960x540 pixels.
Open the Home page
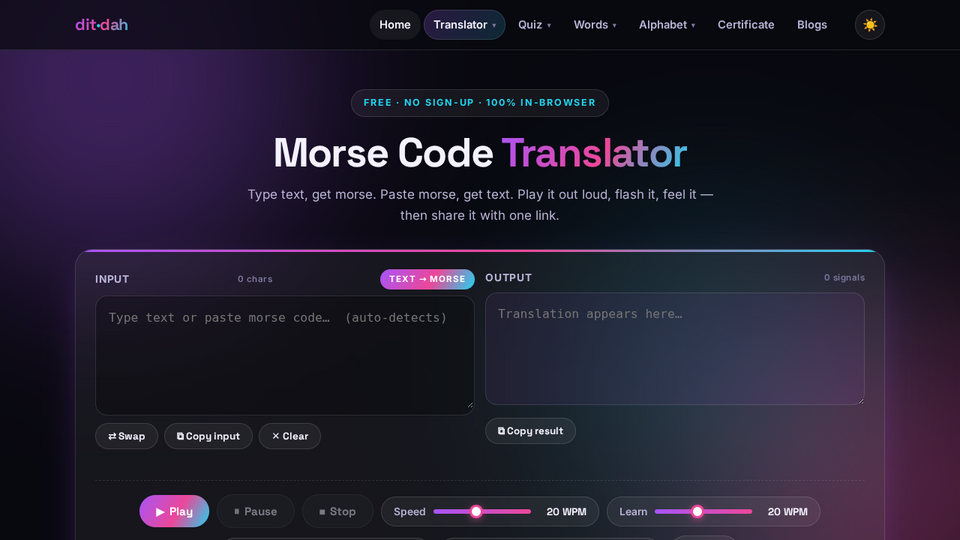tap(394, 24)
